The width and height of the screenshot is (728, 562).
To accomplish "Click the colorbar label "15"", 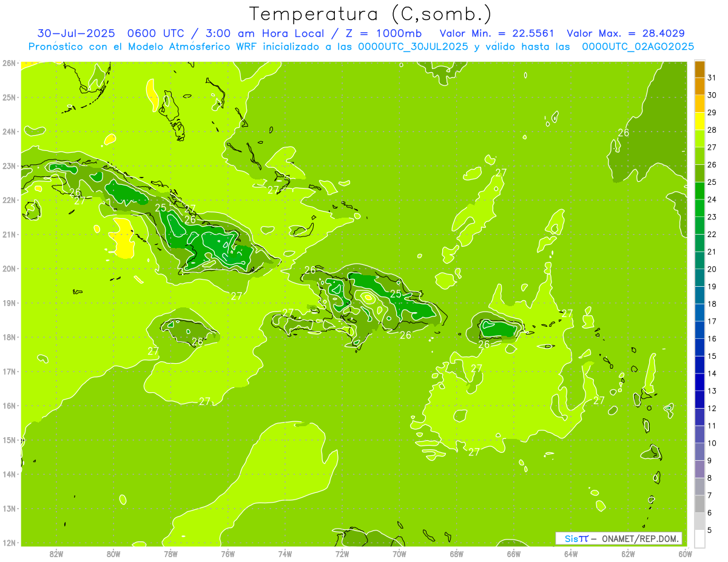I will [712, 356].
